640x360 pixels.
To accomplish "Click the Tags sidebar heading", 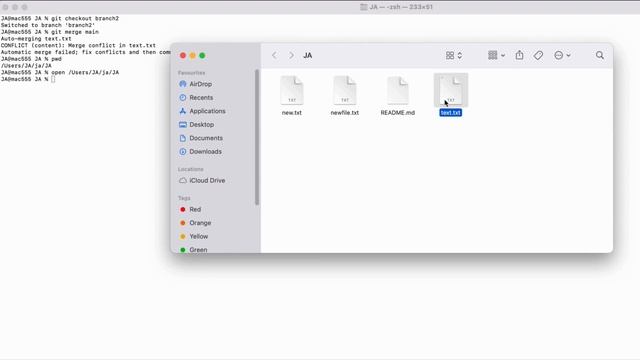I will [x=184, y=198].
